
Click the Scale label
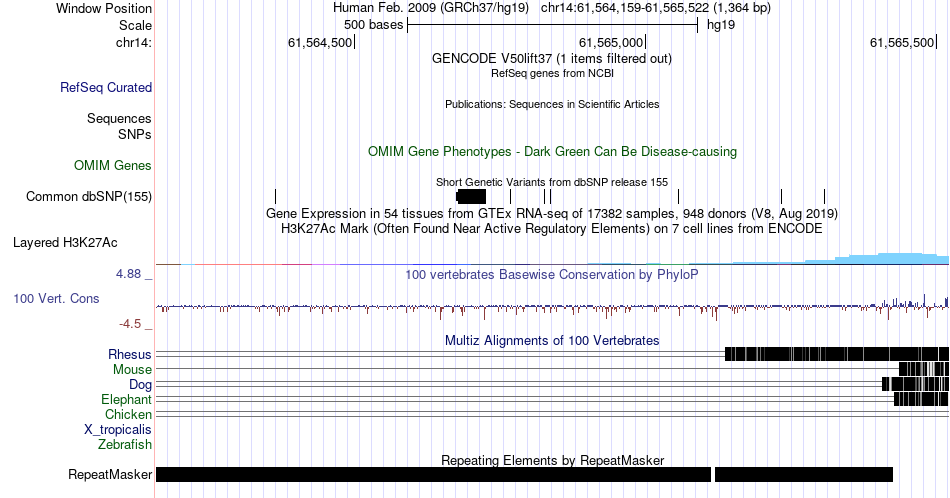click(135, 25)
